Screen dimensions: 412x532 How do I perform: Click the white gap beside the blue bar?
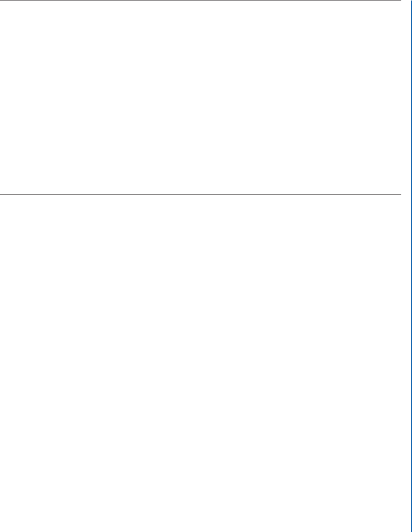coord(406,266)
